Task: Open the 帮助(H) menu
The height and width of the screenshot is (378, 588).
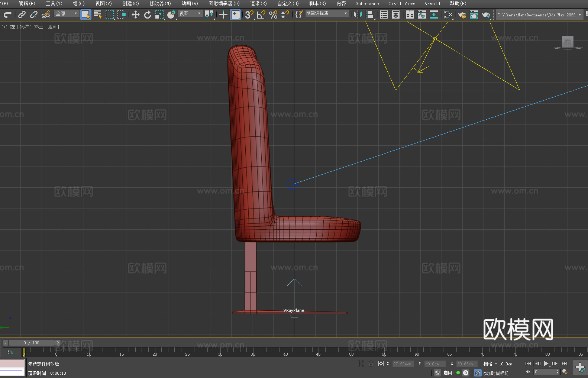Action: [x=458, y=3]
